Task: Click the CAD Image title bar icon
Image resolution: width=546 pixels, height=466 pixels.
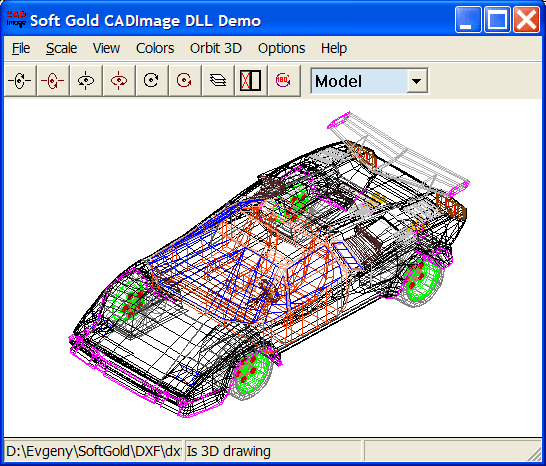Action: 16,20
